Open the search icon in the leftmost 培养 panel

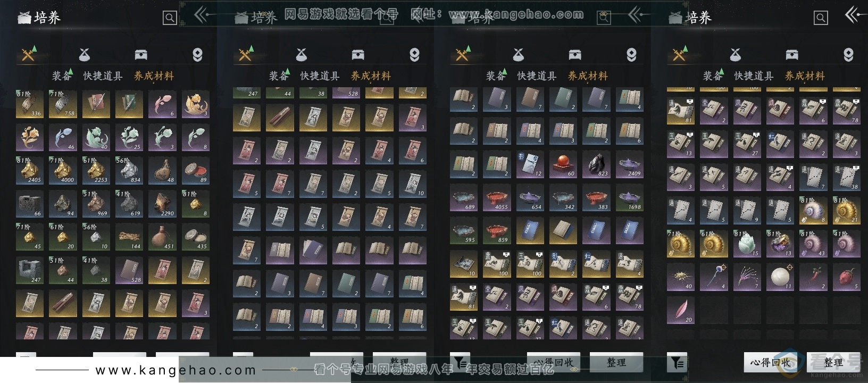click(x=170, y=18)
